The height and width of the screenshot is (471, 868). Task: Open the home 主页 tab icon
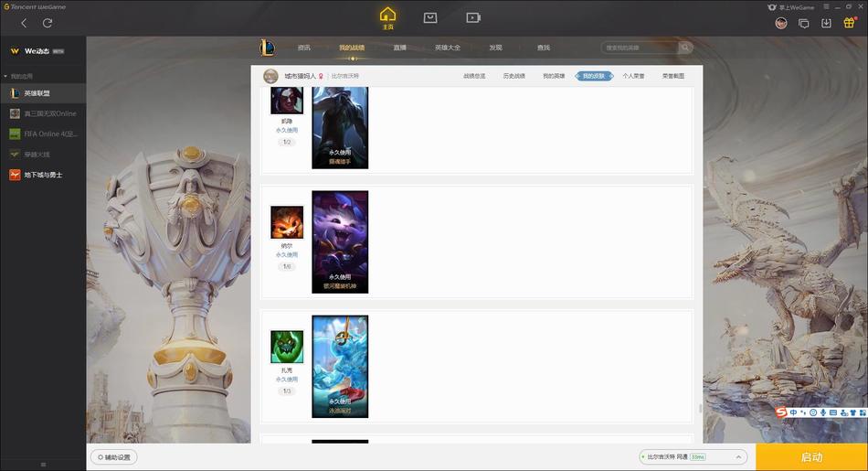coord(387,17)
